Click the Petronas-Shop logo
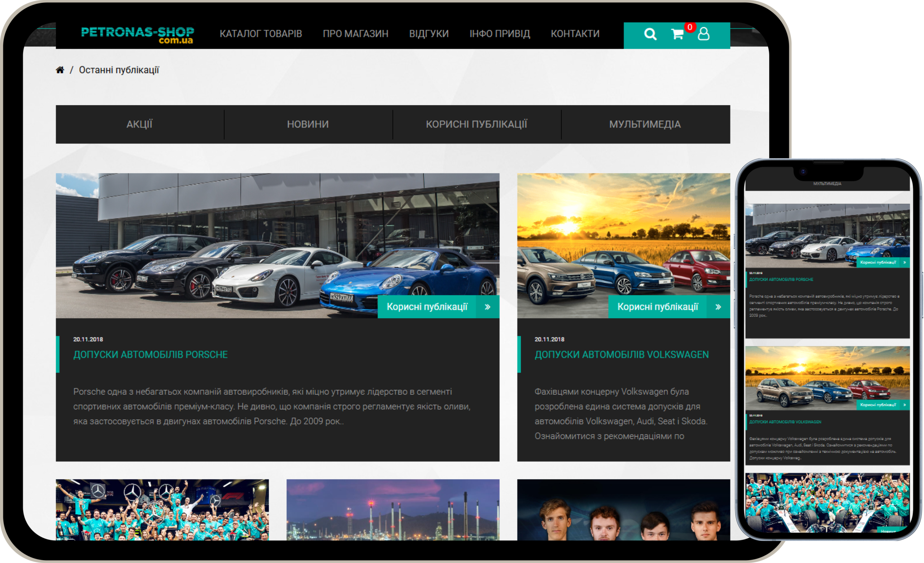This screenshot has width=924, height=563. coord(138,35)
